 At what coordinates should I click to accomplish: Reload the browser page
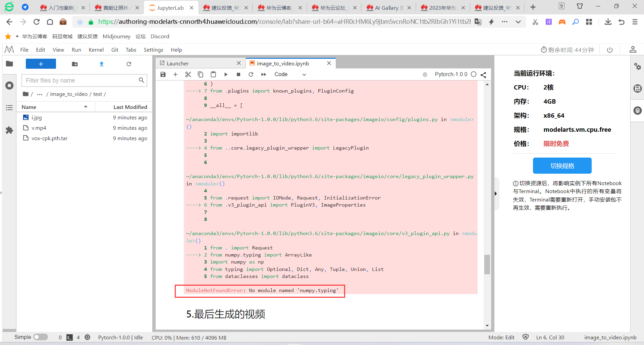37,22
